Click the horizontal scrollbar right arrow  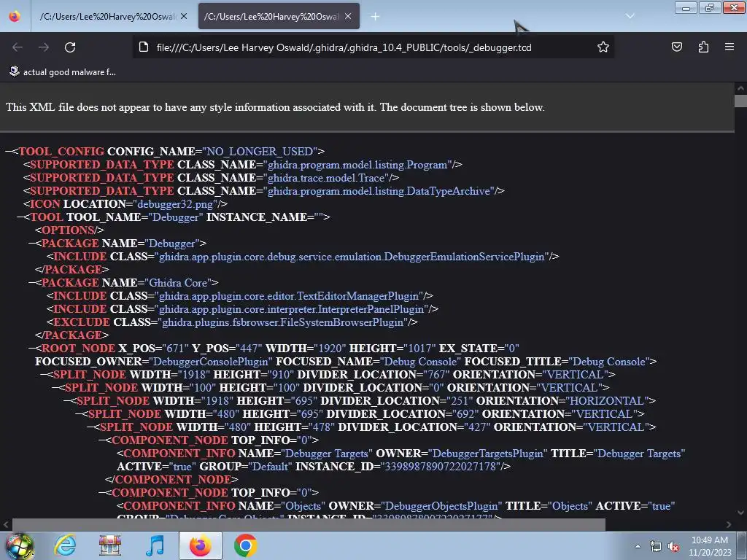tap(729, 525)
